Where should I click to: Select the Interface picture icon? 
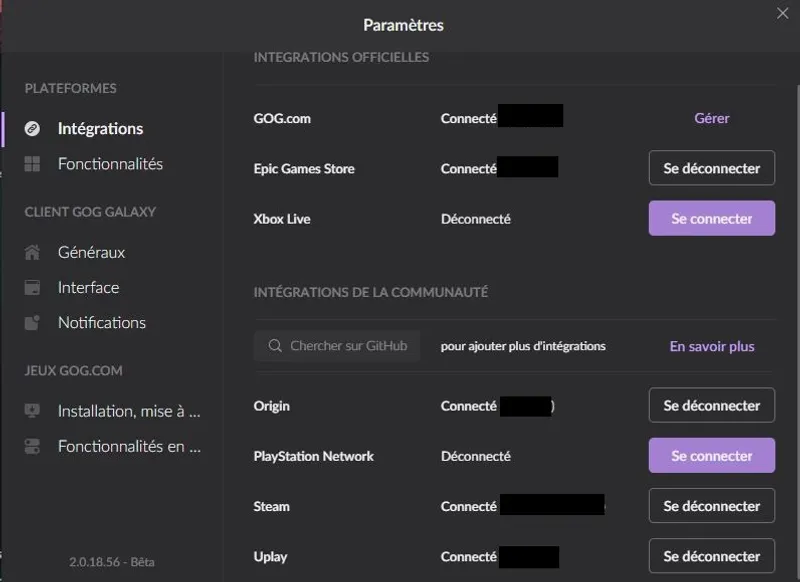30,287
